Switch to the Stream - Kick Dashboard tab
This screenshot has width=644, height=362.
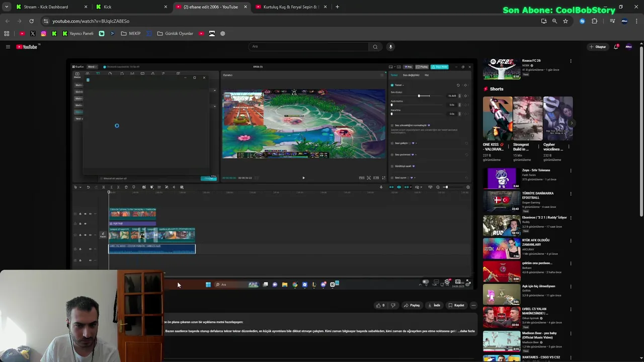pyautogui.click(x=51, y=7)
